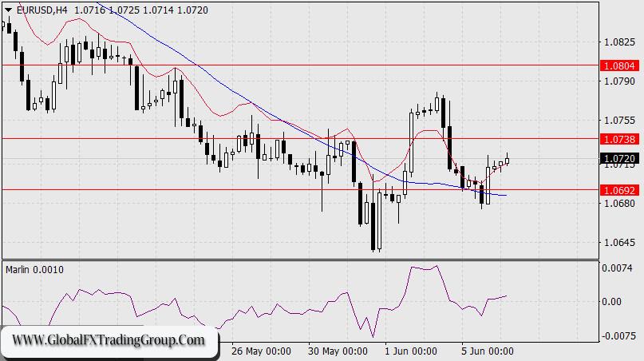
Task: Click the 0.0074 Marlin scale value
Action: pos(617,268)
